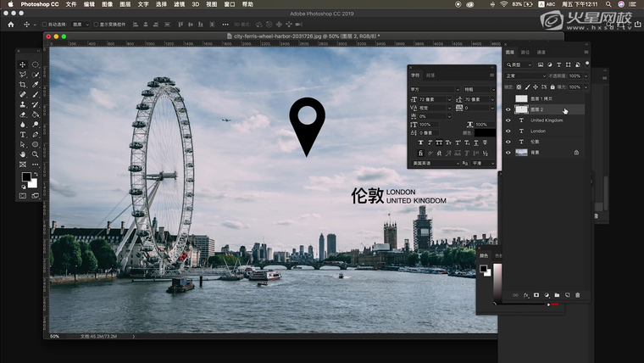Click the Move tool
644x363 pixels.
[23, 64]
